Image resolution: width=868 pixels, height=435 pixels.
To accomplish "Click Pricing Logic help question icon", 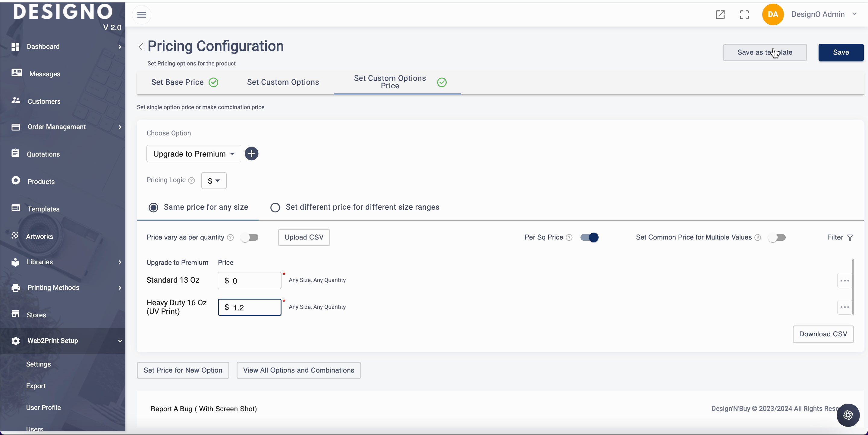I will [x=191, y=180].
